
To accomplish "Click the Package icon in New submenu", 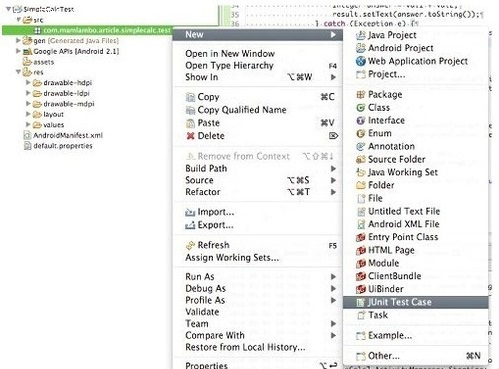I will tap(361, 95).
